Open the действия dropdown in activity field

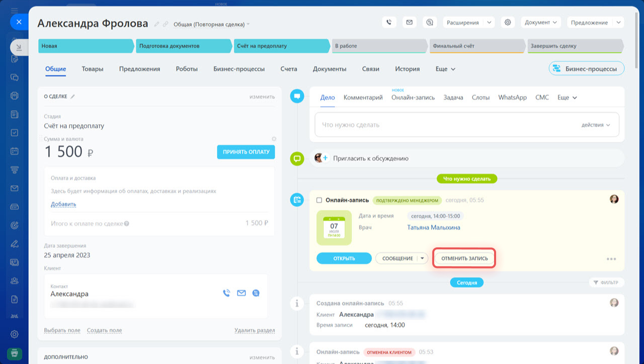click(596, 125)
